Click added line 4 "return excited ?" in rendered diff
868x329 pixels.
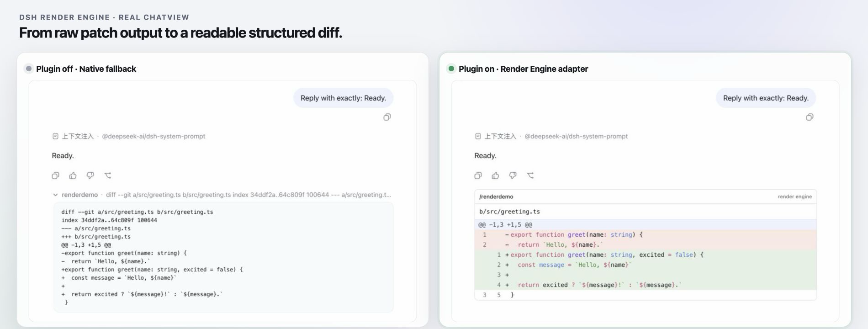[x=646, y=285]
